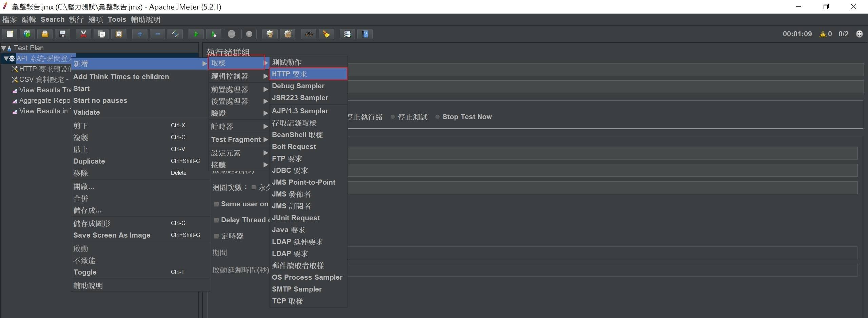Click the Toggle enable/disable toolbar icon
Viewport: 868px width, 318px height.
[x=175, y=34]
